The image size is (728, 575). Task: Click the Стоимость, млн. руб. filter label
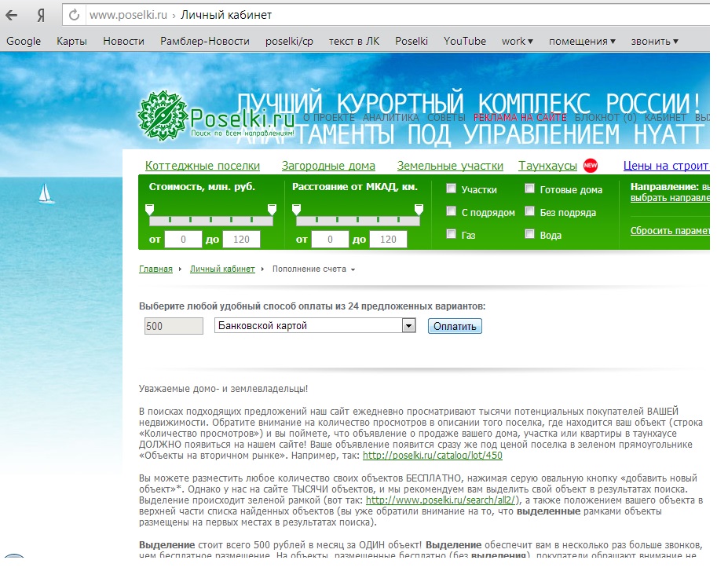(202, 187)
